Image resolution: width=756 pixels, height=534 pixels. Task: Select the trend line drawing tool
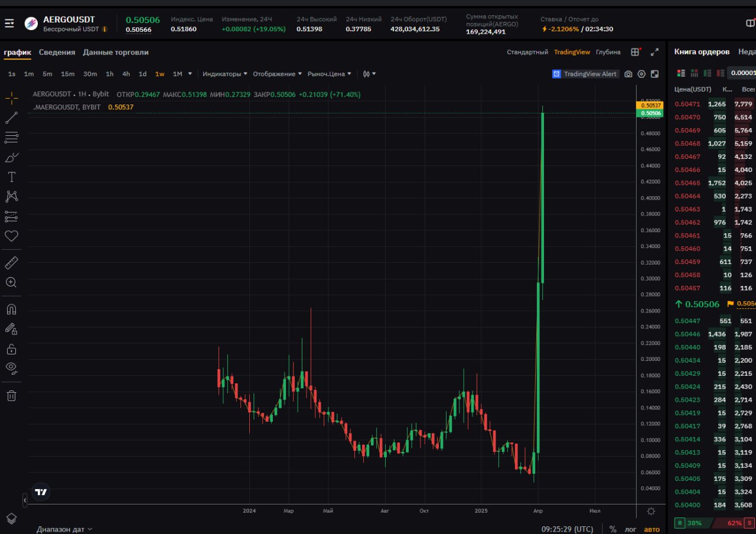11,118
